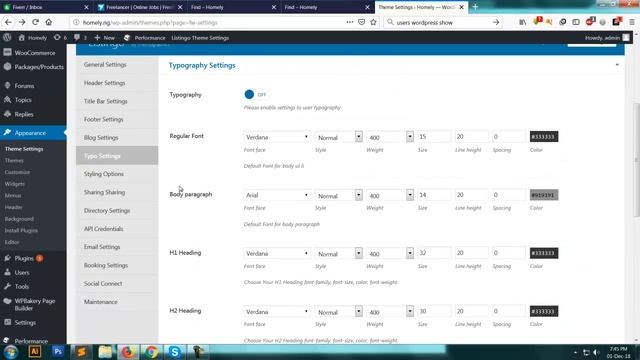Open Chrome from taskbar
The width and height of the screenshot is (640, 360).
click(x=151, y=352)
